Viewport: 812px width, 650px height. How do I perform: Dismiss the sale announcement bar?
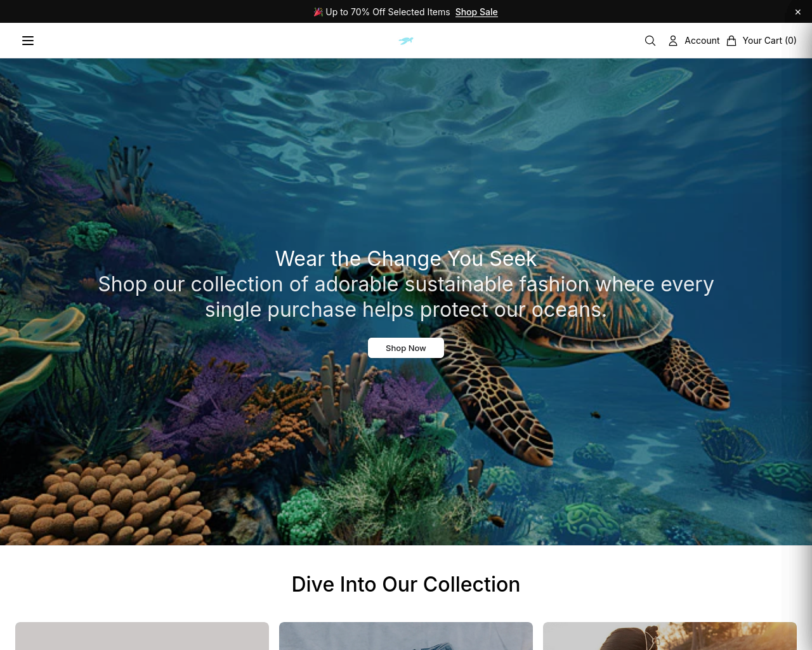(798, 12)
